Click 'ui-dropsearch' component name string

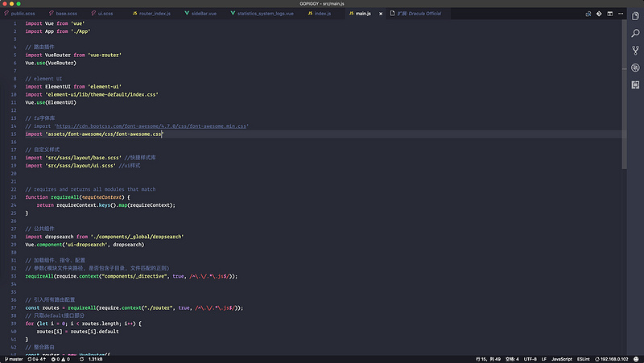coord(85,245)
